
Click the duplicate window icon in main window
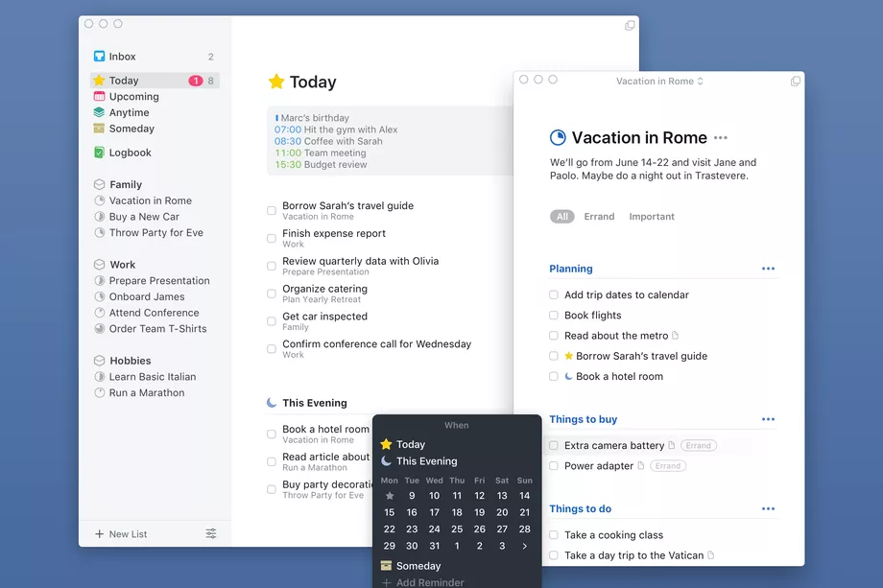(x=631, y=25)
